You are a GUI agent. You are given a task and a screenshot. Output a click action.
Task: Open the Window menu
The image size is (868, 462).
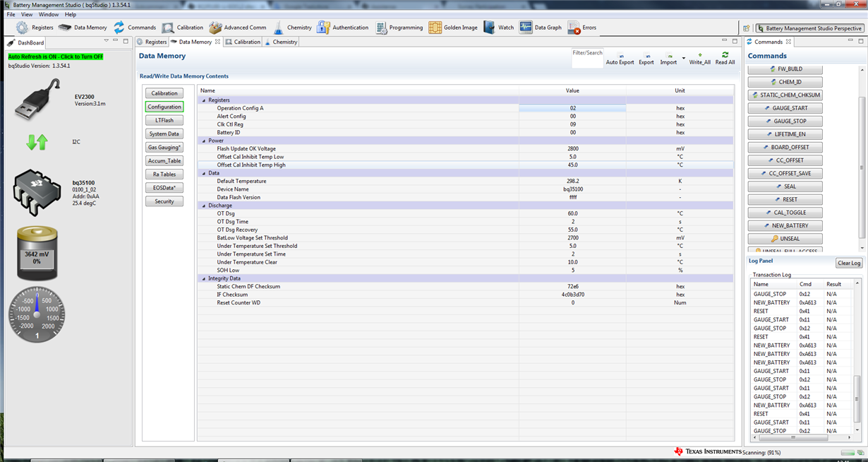(49, 14)
